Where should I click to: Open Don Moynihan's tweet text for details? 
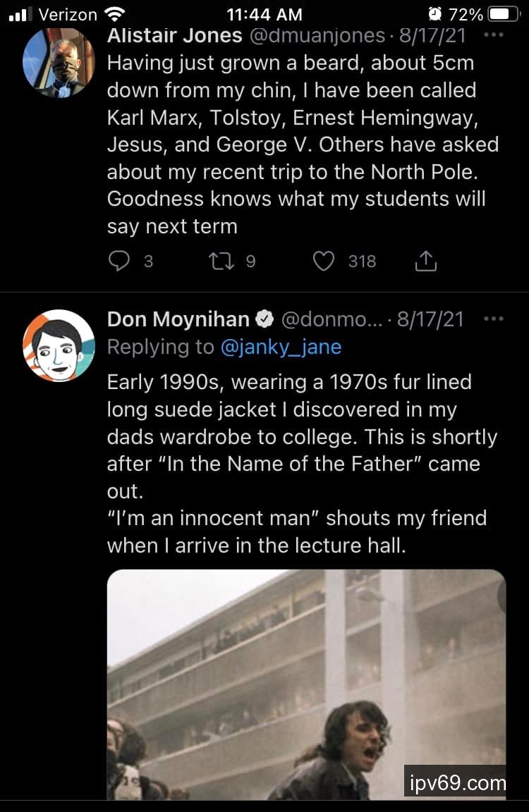click(x=302, y=463)
